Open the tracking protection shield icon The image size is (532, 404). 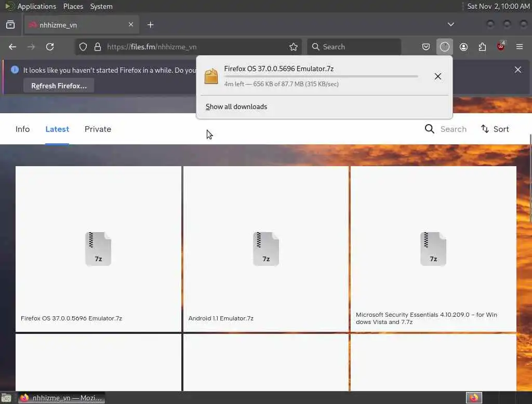[83, 47]
